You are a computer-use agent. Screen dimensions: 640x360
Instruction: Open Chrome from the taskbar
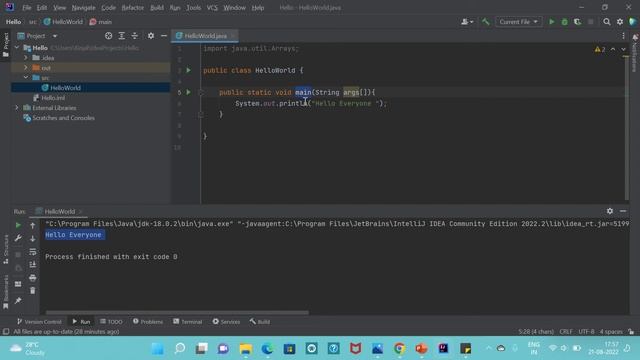click(x=399, y=349)
